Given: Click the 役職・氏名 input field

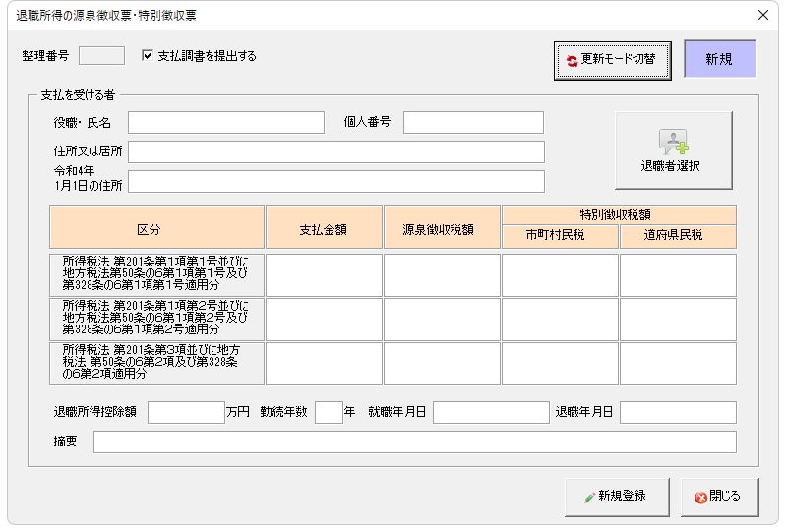Looking at the screenshot, I should [x=226, y=122].
